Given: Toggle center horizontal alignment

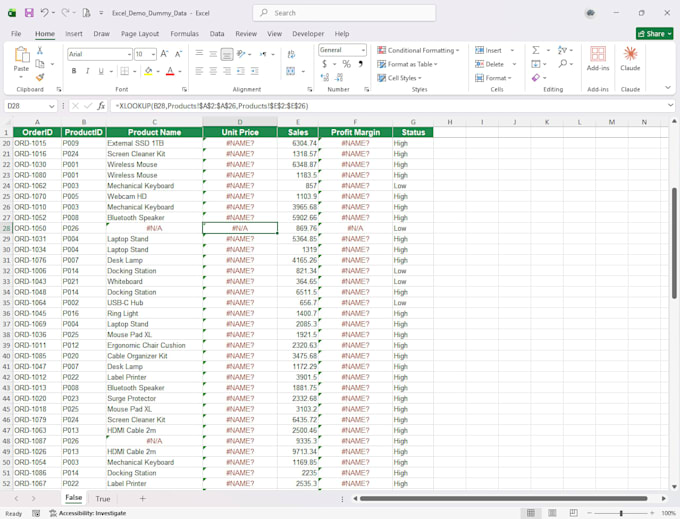Looking at the screenshot, I should [213, 71].
